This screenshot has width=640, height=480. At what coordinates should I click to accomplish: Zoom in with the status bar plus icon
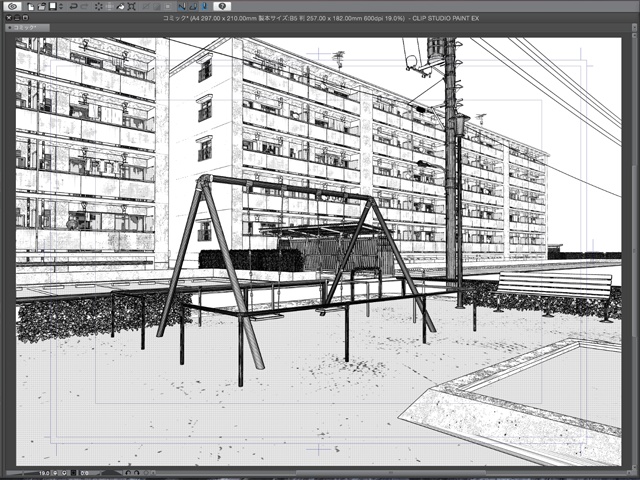click(64, 473)
